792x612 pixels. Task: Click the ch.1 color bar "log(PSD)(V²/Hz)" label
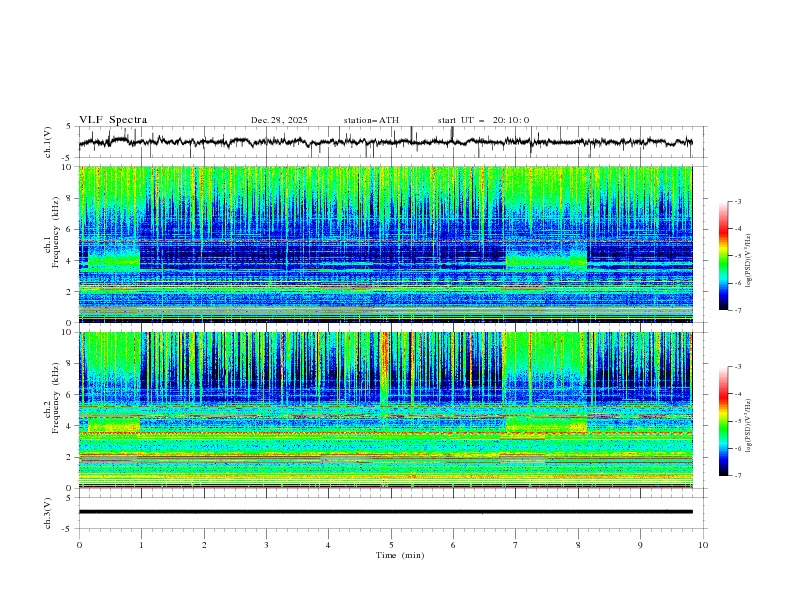pyautogui.click(x=749, y=261)
